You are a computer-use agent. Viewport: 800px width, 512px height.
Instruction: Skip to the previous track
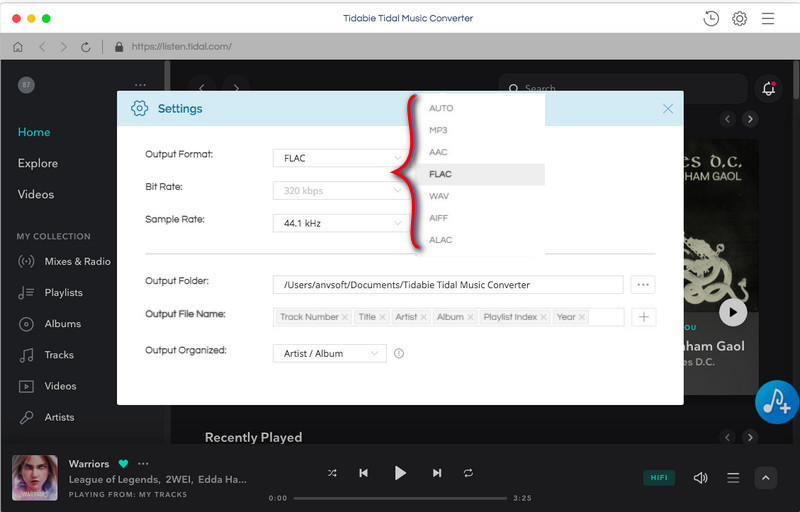pyautogui.click(x=363, y=473)
